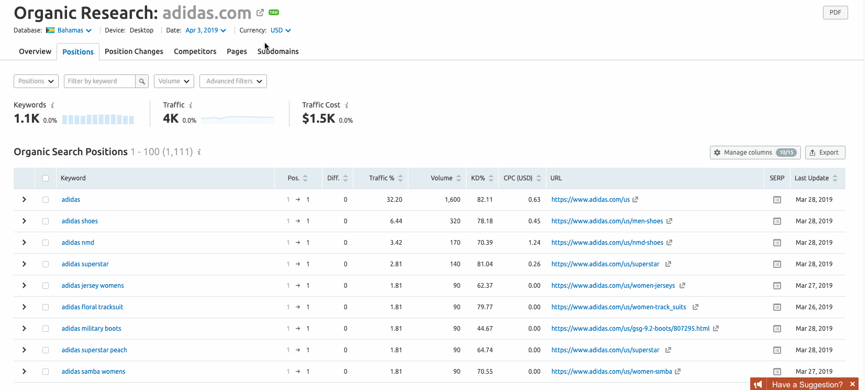Click the Have a Suggestion megaphone icon

(758, 384)
